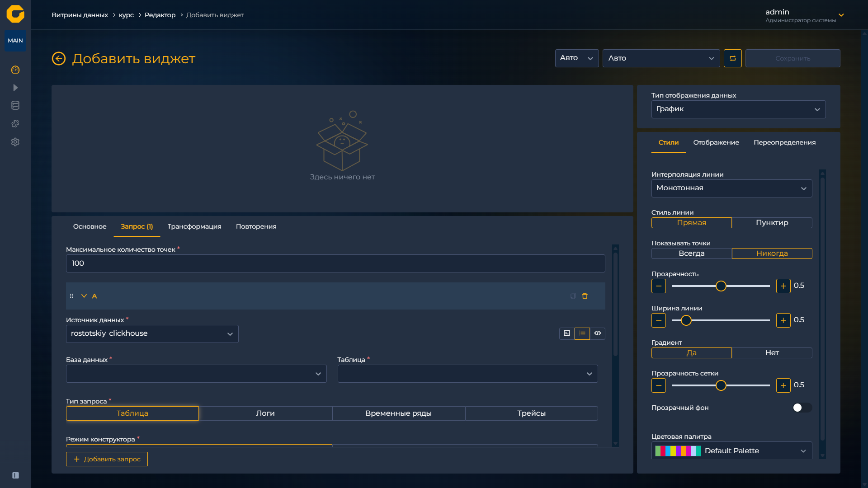
Task: Click the Добавить запрос button
Action: click(x=107, y=459)
